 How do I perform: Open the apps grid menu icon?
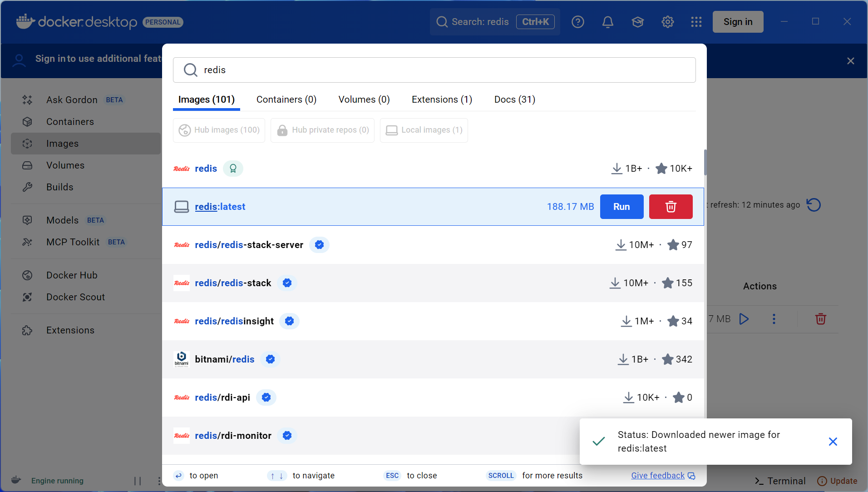[x=696, y=22]
